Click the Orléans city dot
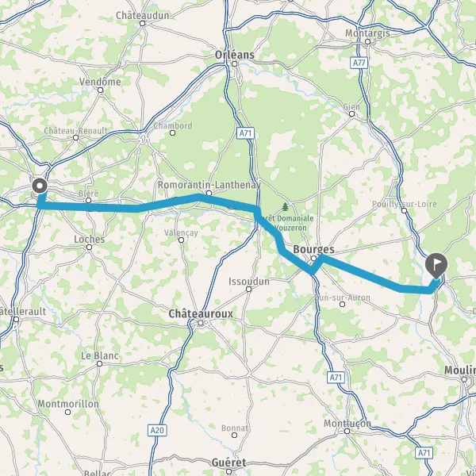The image size is (476, 476). pyautogui.click(x=234, y=63)
